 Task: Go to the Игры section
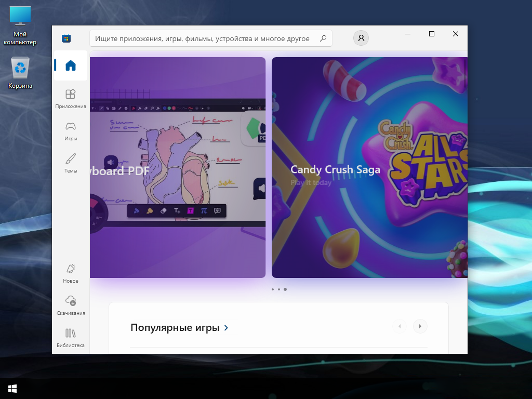[71, 131]
